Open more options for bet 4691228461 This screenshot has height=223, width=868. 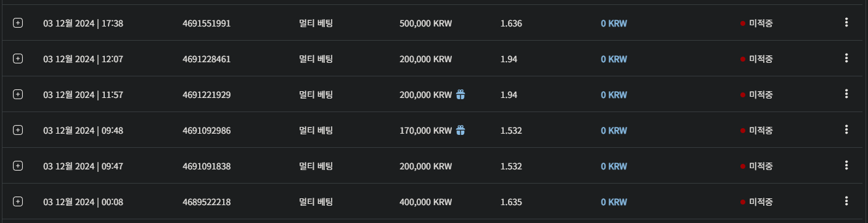[846, 59]
